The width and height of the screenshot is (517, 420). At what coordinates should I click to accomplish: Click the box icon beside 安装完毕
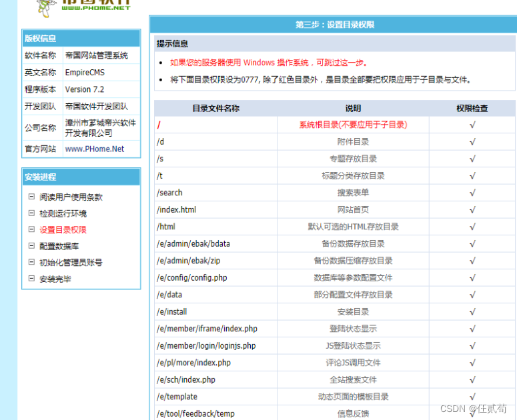[31, 279]
